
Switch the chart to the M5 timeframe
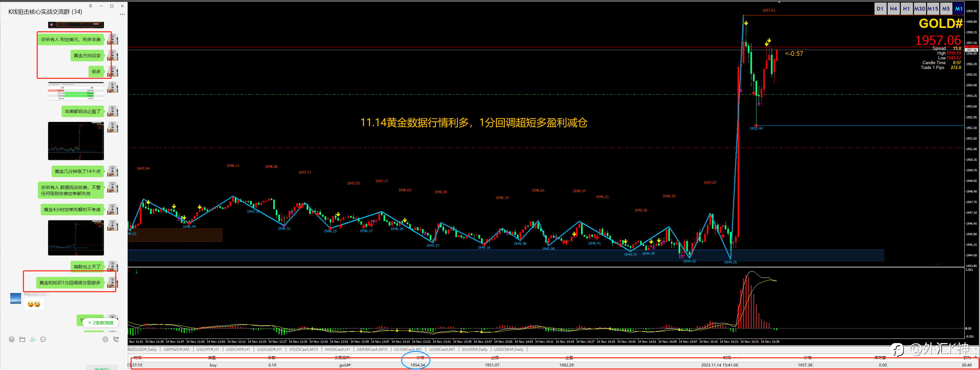click(946, 9)
